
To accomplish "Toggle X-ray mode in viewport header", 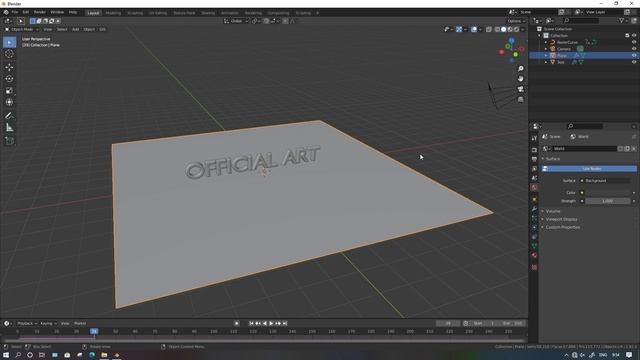I will point(489,29).
